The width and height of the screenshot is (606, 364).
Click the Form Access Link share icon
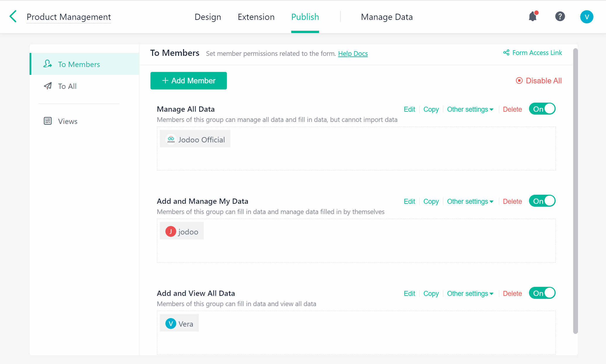pyautogui.click(x=506, y=53)
